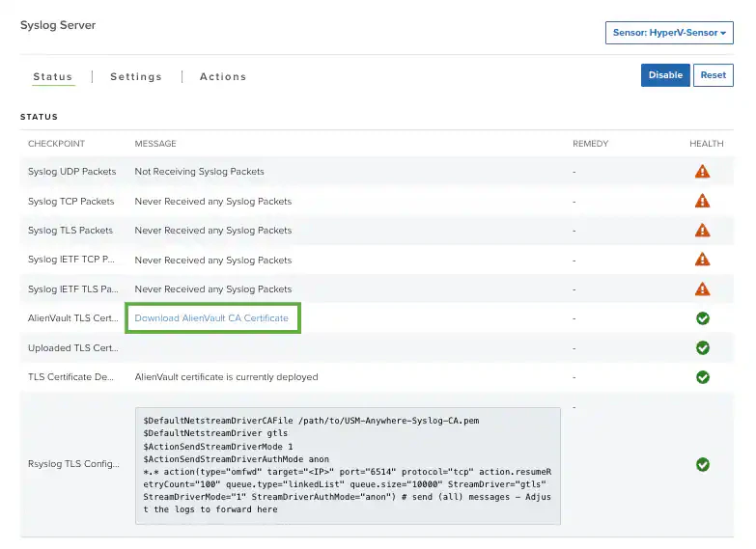
Task: Click the Reset button
Action: coord(714,75)
